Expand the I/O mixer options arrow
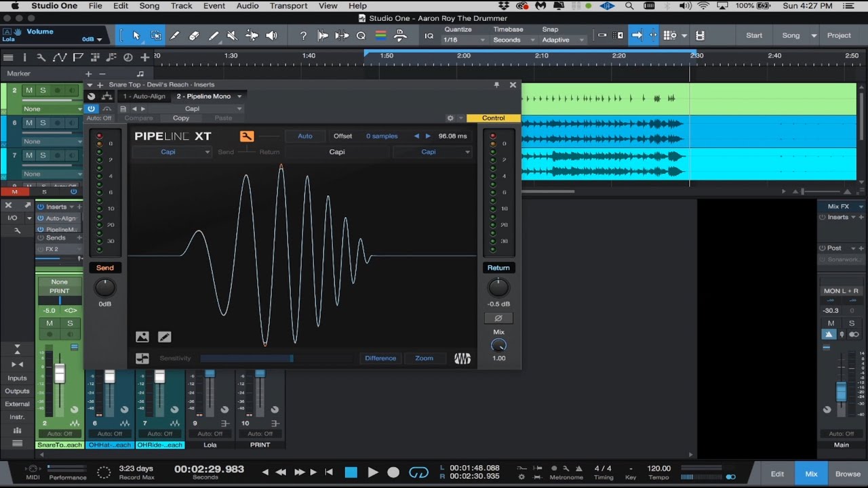The width and height of the screenshot is (868, 488). [x=28, y=218]
